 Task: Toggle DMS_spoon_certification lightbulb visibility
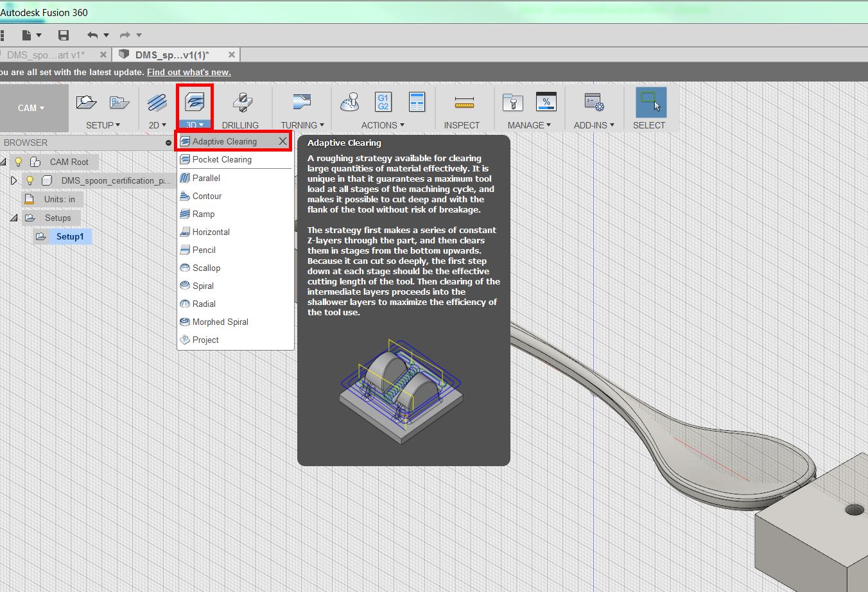coord(30,180)
